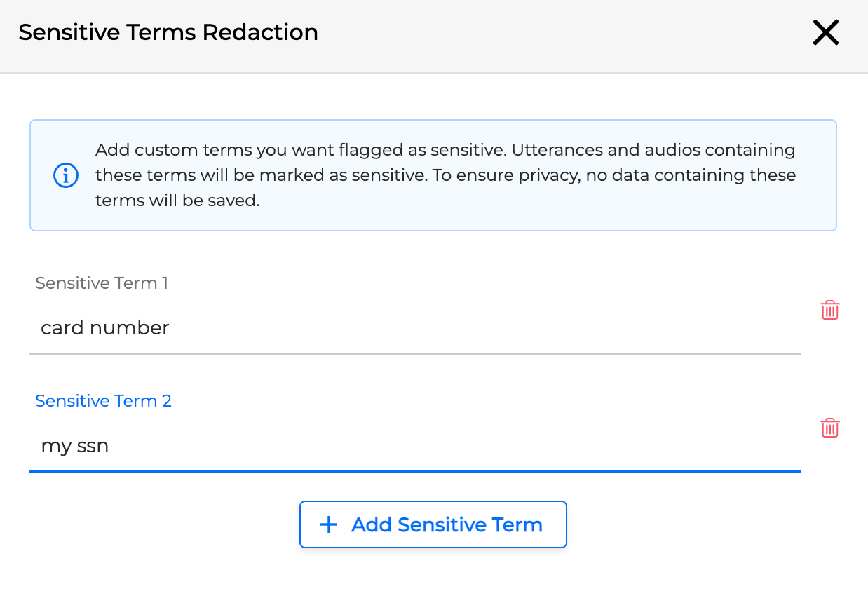Click the Sensitive Term 1 field label
The image size is (868, 610).
(101, 283)
